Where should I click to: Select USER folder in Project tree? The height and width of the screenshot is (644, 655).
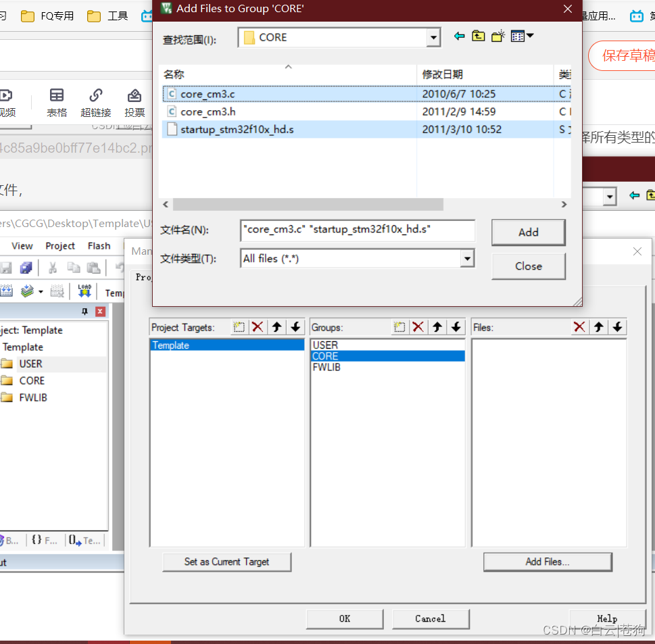coord(30,364)
